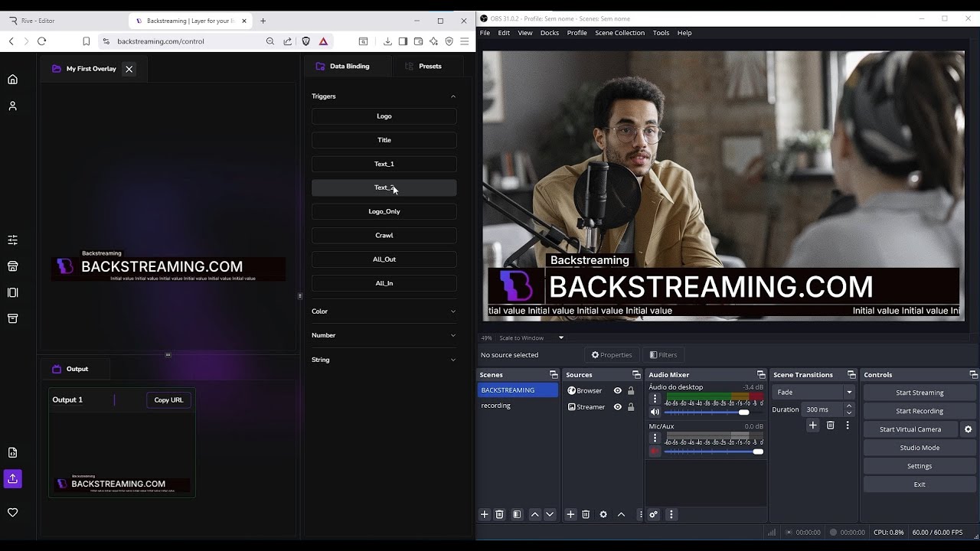The image size is (980, 551).
Task: Select the Home icon in Rive's sidebar
Action: [x=12, y=78]
